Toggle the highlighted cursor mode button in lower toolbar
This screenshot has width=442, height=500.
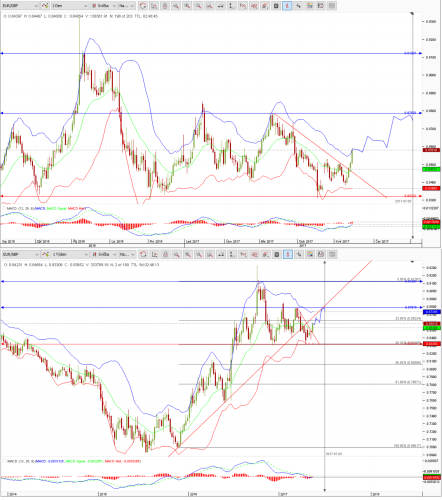[288, 254]
